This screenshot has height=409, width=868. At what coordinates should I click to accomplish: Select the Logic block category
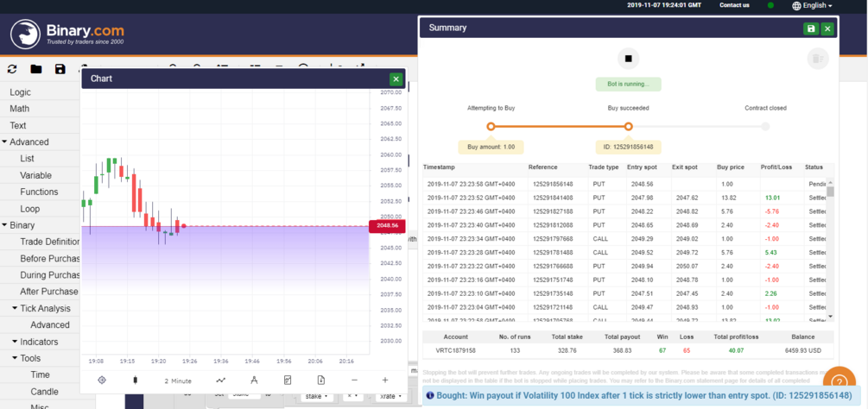[21, 92]
